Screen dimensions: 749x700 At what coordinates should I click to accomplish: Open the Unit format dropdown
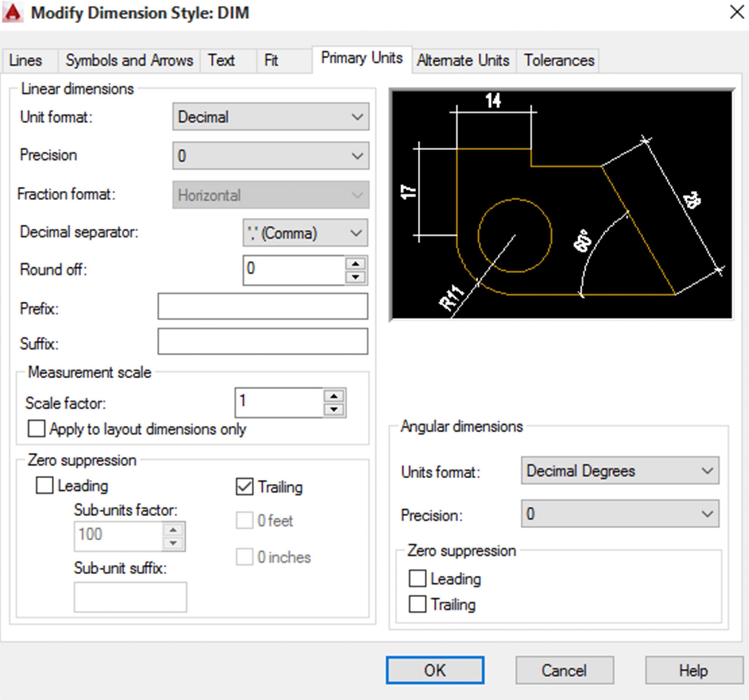(x=271, y=117)
